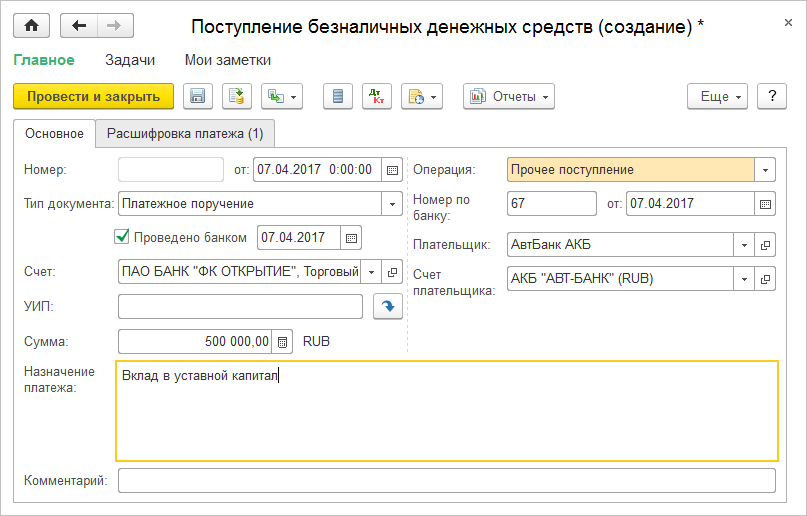The image size is (807, 516).
Task: Show Дт/Кт accounting entries
Action: coord(377,96)
